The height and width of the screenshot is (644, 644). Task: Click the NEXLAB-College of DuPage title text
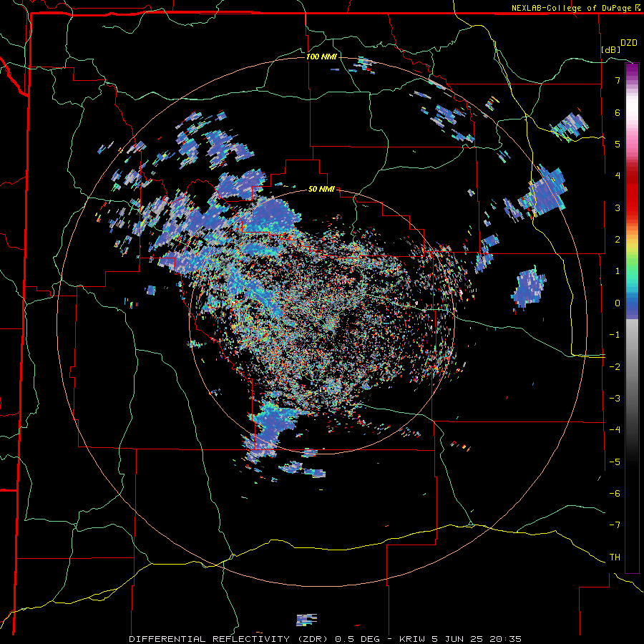point(571,8)
